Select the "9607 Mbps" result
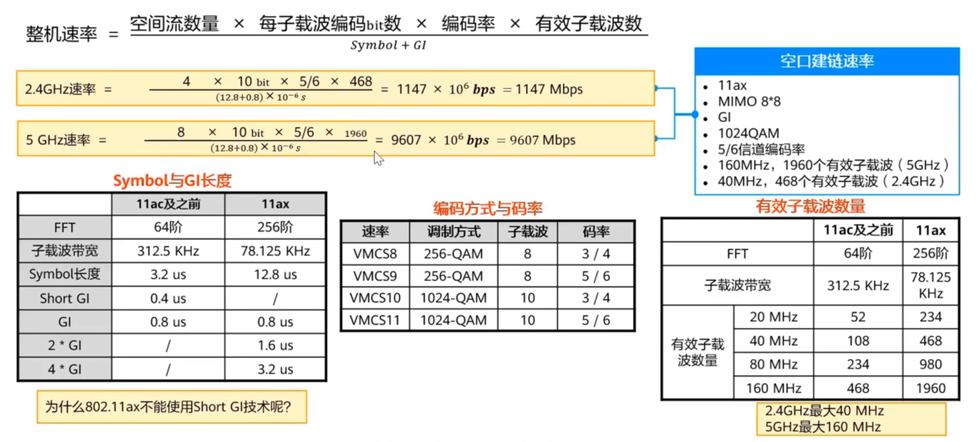Screen dimensions: 980x442 click(542, 140)
